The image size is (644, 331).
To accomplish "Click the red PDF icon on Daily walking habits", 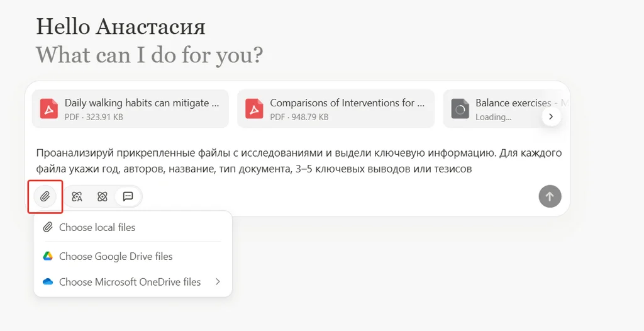I will 49,109.
